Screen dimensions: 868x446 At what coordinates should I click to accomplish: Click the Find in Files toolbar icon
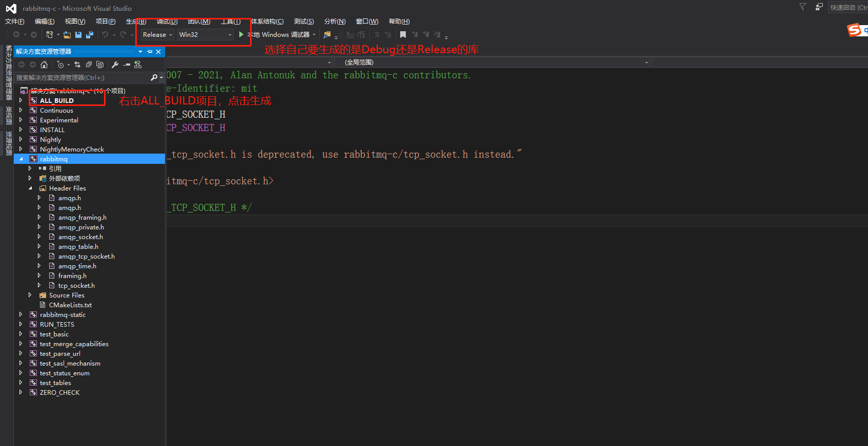coord(327,34)
